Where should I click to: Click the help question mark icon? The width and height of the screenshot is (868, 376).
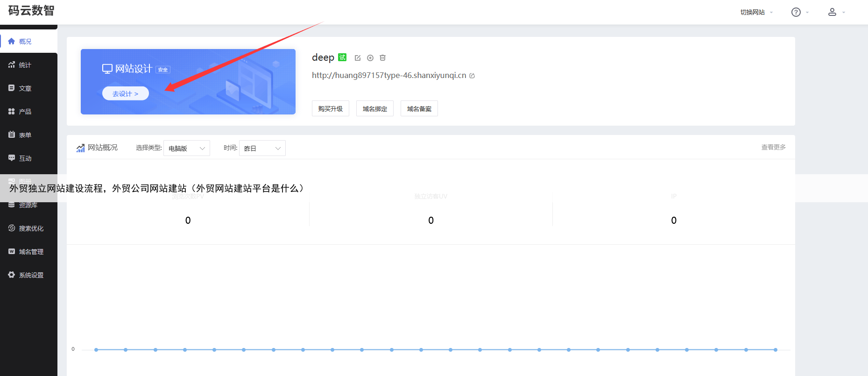(796, 12)
